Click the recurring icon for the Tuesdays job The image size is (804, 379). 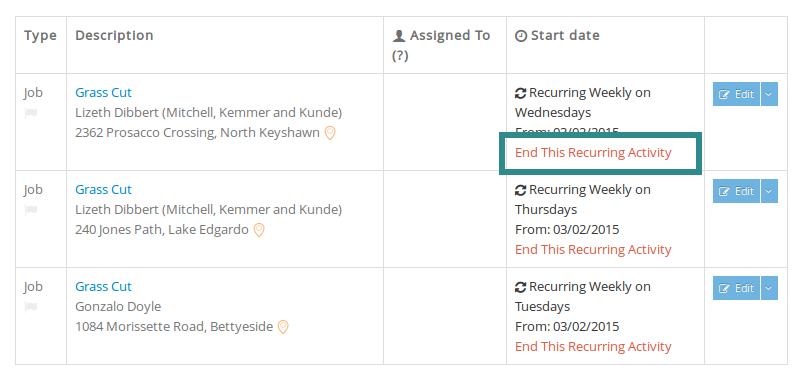coord(520,287)
